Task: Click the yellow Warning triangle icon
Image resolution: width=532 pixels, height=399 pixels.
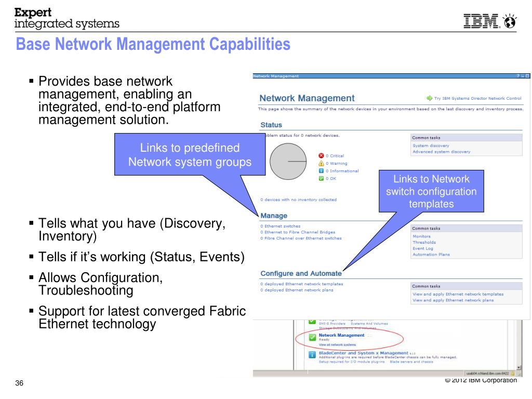Action: point(321,163)
